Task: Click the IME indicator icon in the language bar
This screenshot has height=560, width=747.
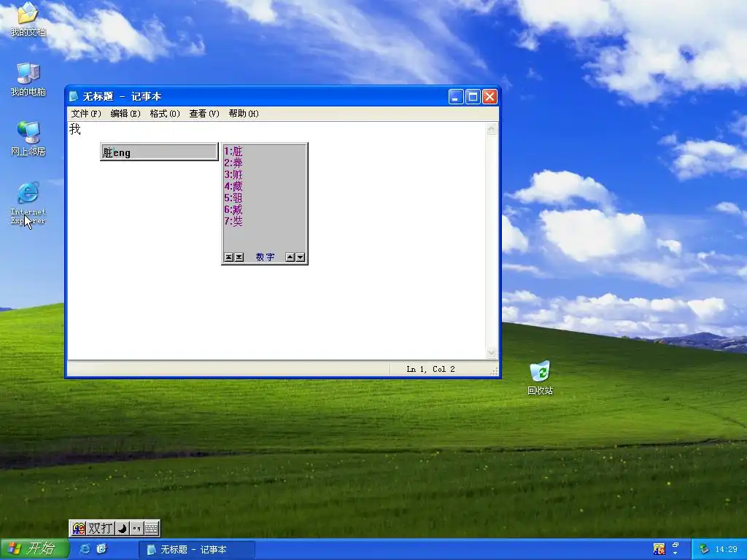Action: click(659, 549)
